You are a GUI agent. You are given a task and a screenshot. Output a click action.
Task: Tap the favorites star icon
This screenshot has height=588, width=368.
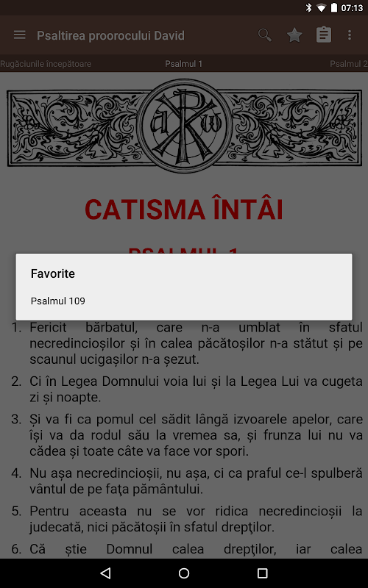pos(294,35)
